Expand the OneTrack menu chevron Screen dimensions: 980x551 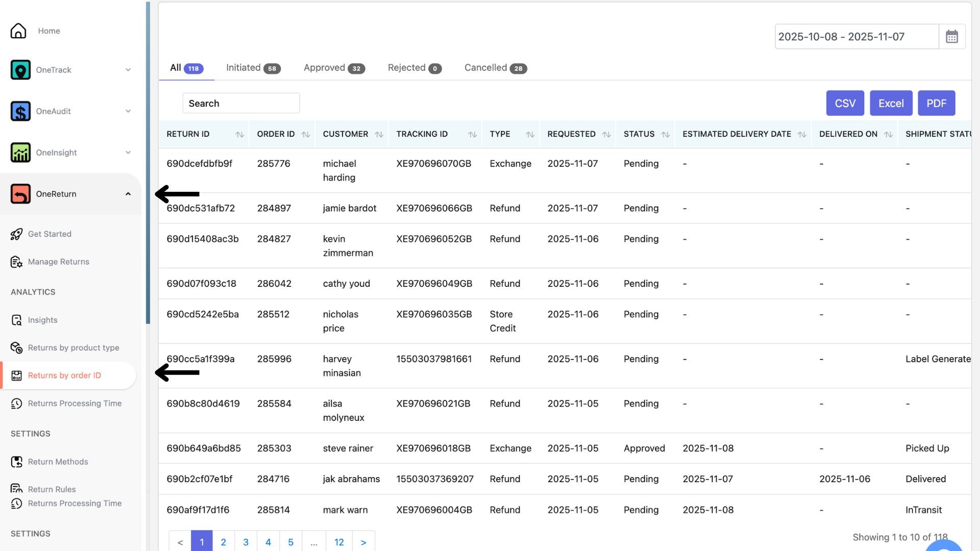[x=128, y=70]
